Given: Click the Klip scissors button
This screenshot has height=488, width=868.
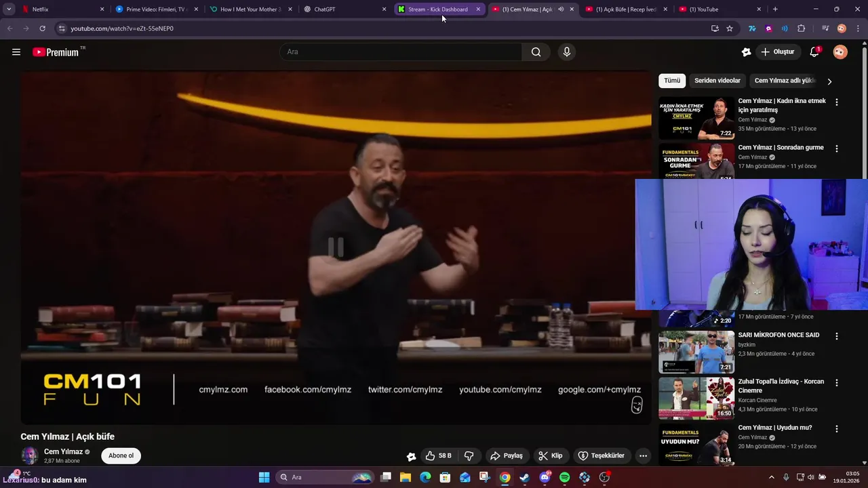Looking at the screenshot, I should coord(551,456).
